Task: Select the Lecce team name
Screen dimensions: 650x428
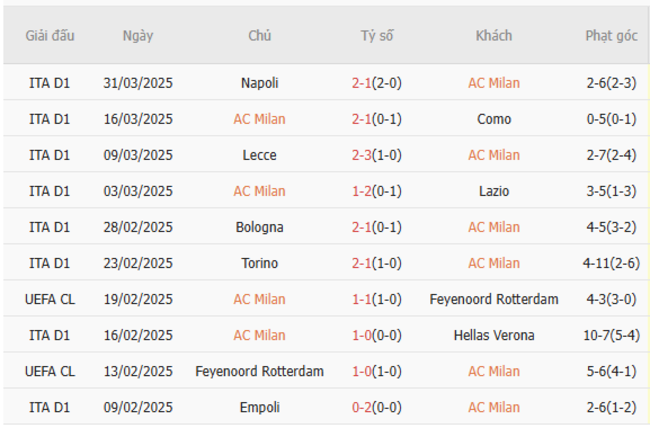Action: click(260, 155)
